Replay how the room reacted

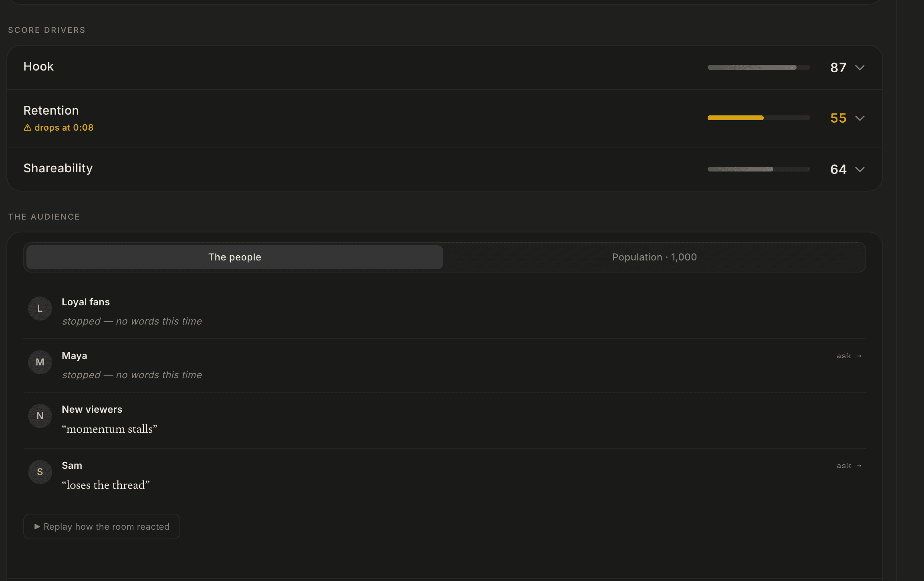(x=102, y=527)
